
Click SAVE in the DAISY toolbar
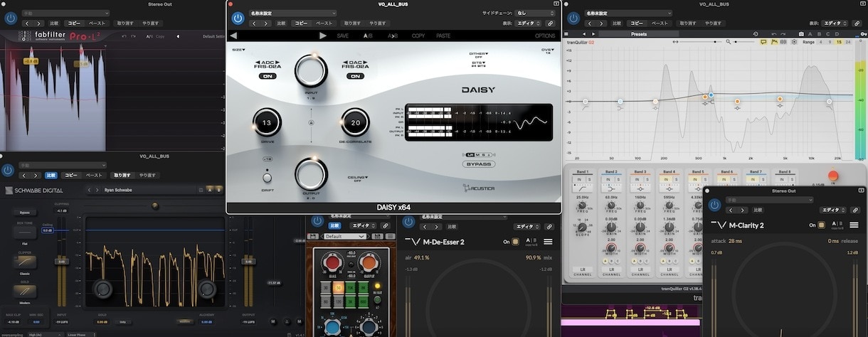pos(343,36)
